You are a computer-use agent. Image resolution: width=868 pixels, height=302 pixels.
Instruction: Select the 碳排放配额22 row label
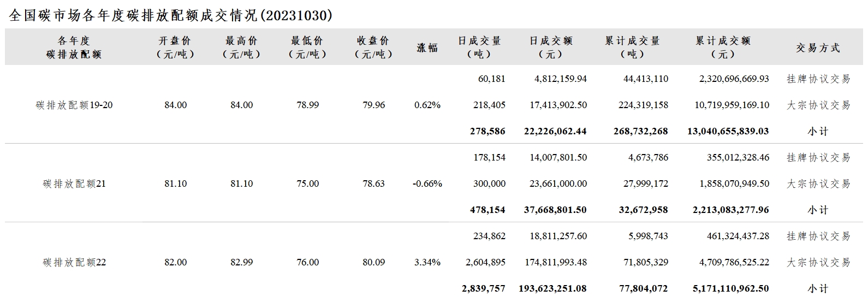click(x=74, y=262)
